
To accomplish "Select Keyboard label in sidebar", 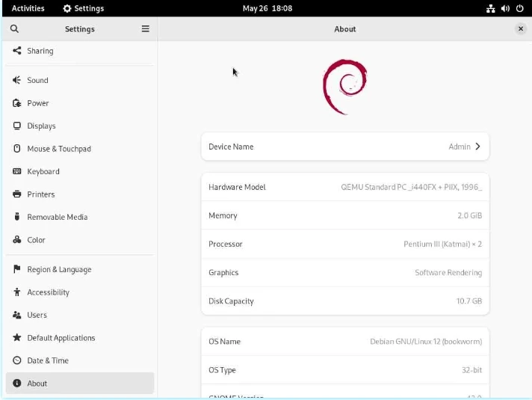I will [x=43, y=171].
